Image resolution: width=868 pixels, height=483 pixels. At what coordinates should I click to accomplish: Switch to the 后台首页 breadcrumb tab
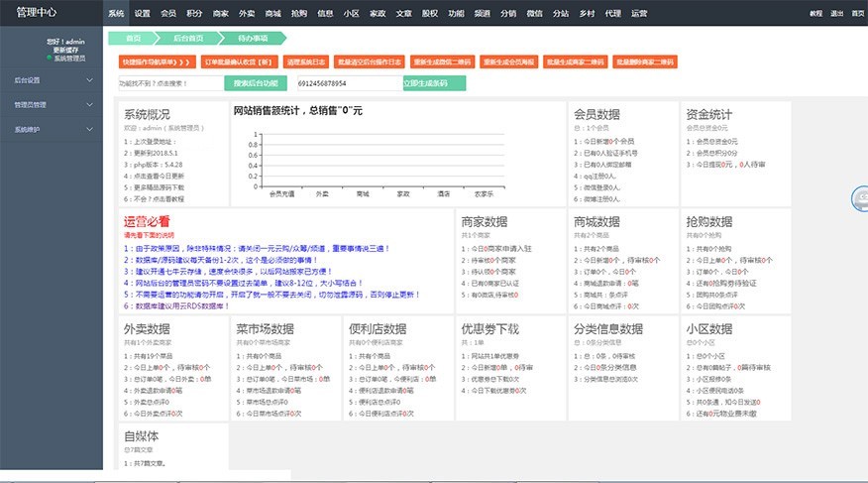point(187,38)
